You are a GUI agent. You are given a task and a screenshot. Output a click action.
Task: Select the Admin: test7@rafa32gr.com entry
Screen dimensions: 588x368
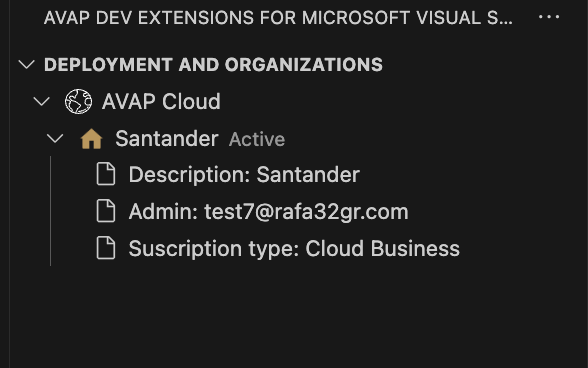click(268, 212)
